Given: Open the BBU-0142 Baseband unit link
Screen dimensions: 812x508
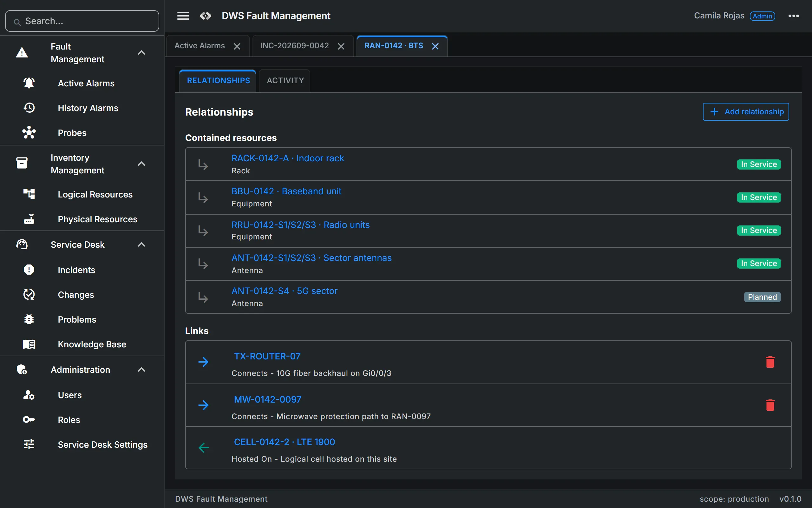Looking at the screenshot, I should pos(286,191).
